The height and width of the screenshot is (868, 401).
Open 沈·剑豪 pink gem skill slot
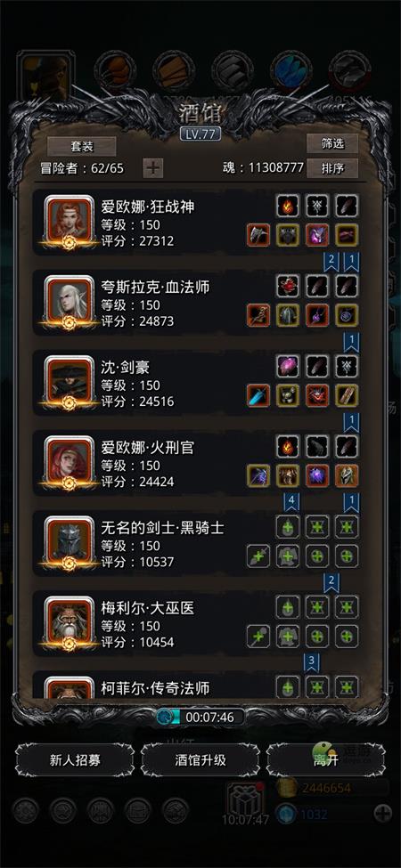(x=288, y=367)
